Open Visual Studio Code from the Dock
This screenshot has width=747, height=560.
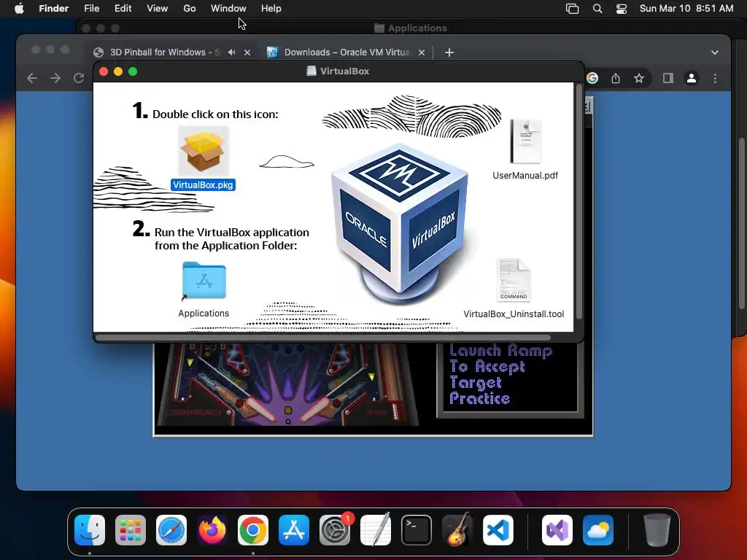(x=498, y=530)
